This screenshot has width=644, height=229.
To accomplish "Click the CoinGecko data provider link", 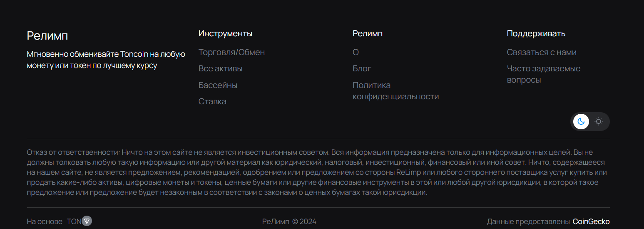I will click(591, 221).
